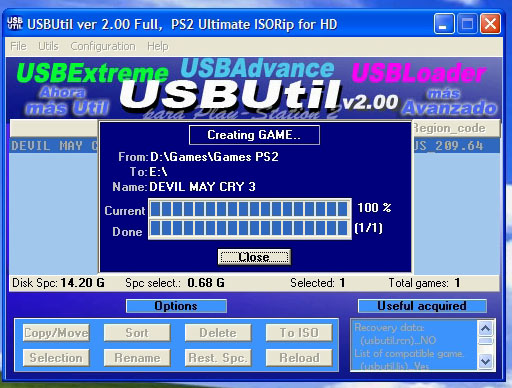This screenshot has height=388, width=512.
Task: Click the Rest. Spc. button
Action: tap(218, 358)
